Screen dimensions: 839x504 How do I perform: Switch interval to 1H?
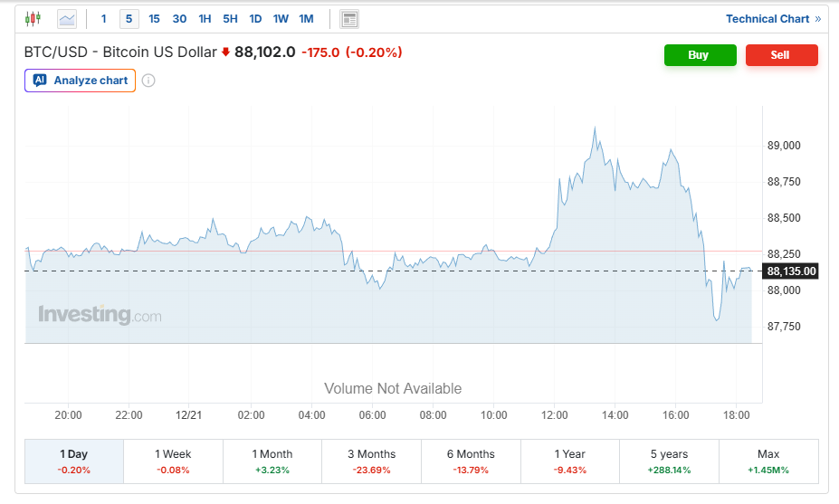tap(205, 19)
